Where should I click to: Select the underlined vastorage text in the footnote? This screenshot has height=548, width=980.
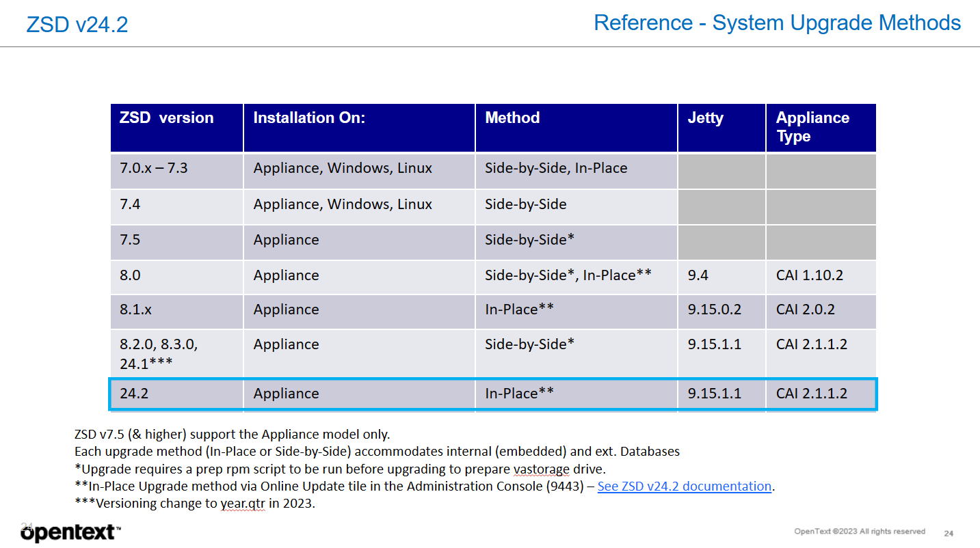pos(540,469)
